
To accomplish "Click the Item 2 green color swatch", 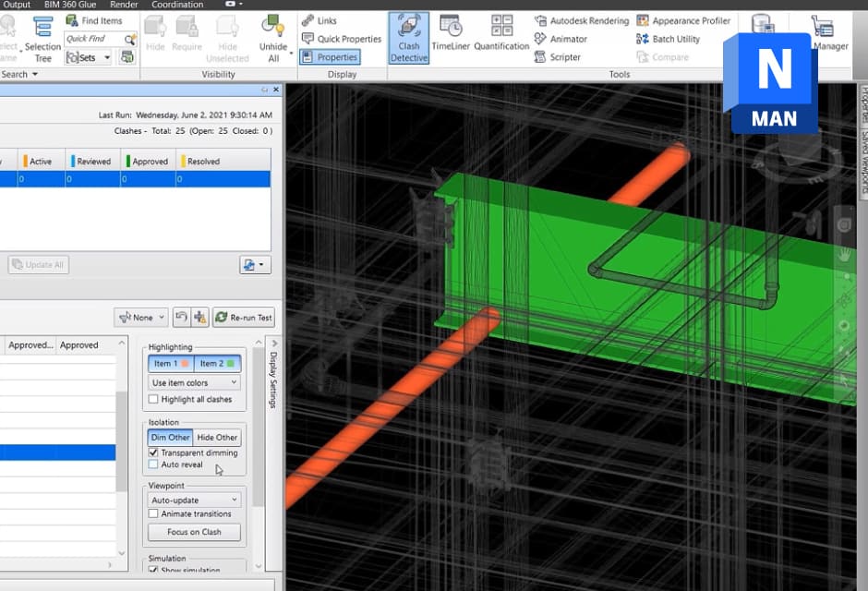I will pos(232,363).
